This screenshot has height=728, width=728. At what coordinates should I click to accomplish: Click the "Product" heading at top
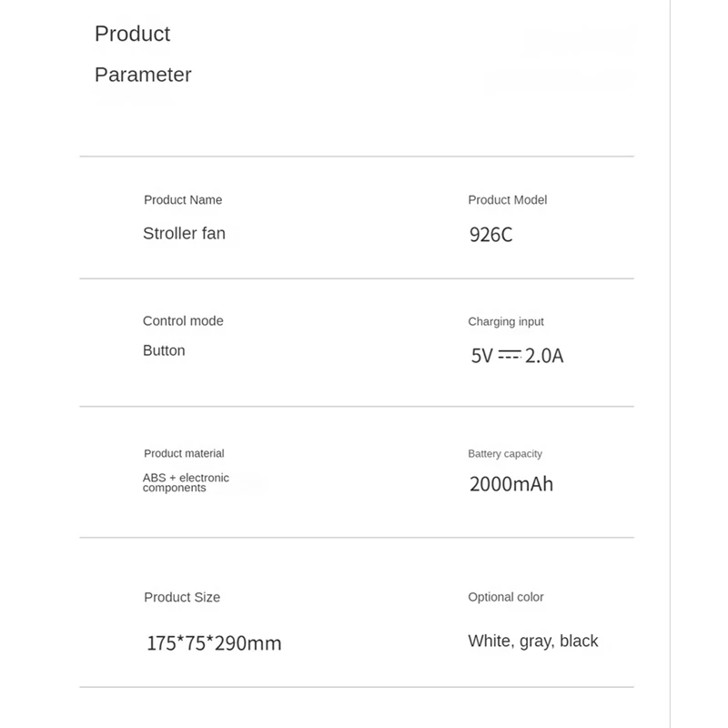[x=132, y=34]
